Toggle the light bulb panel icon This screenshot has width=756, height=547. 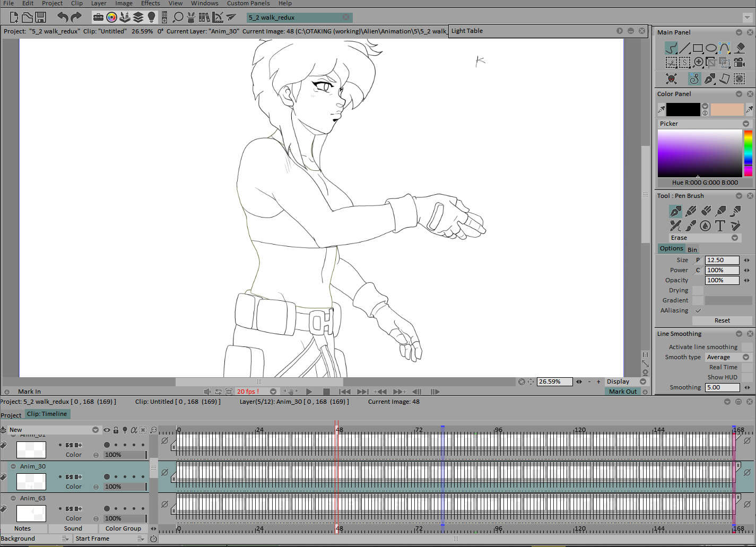[x=152, y=18]
